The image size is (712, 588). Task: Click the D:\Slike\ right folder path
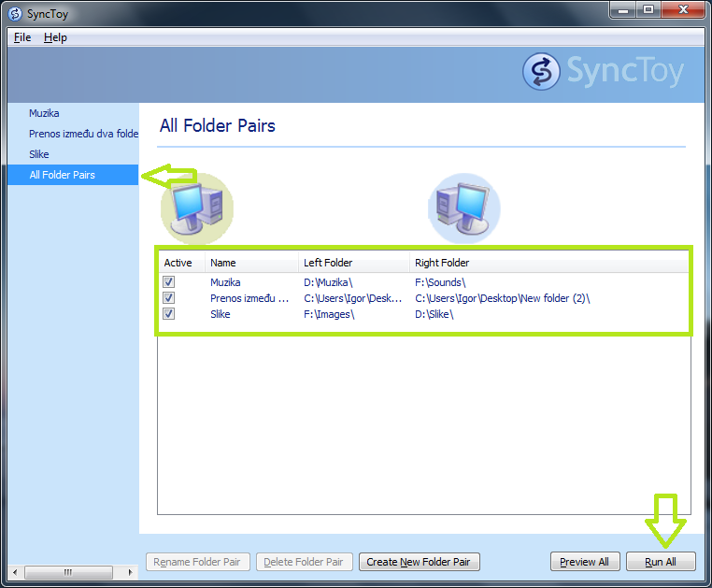(434, 314)
